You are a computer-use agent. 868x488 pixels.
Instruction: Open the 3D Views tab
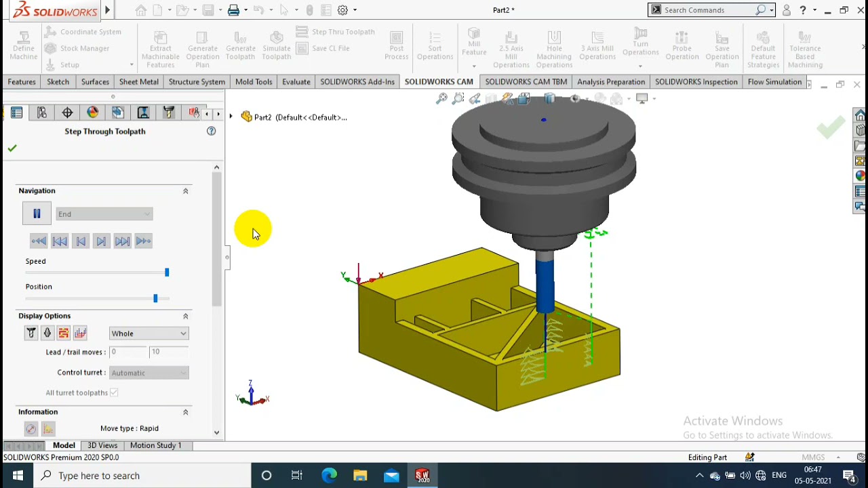click(x=103, y=445)
